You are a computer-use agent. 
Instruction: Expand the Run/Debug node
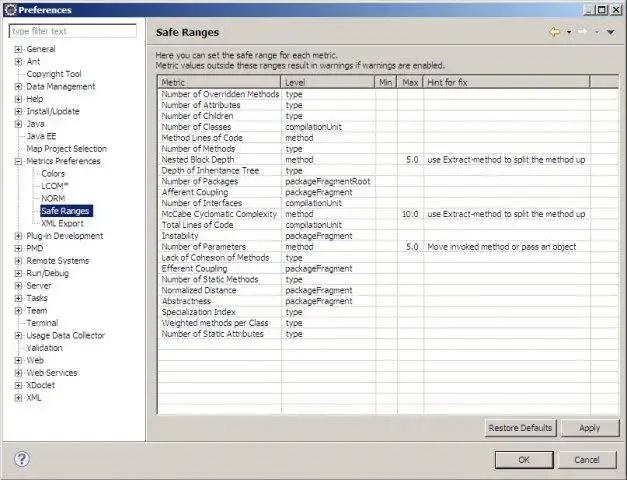tap(18, 274)
